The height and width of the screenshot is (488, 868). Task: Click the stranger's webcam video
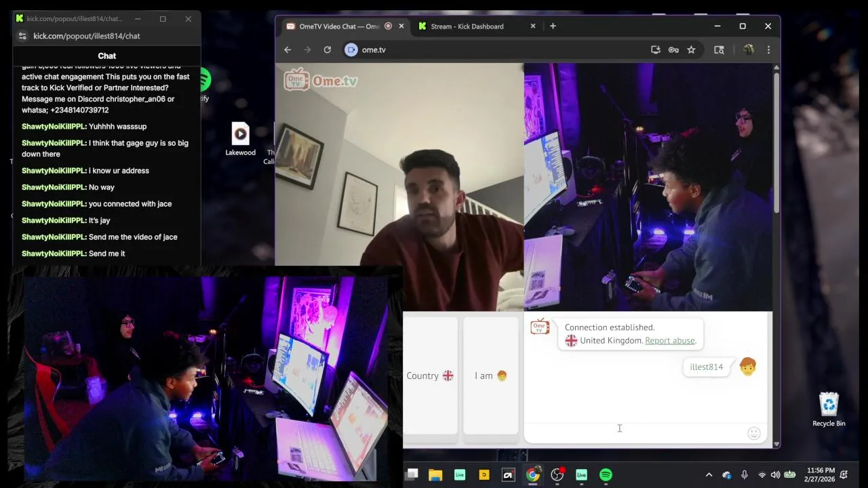pyautogui.click(x=399, y=187)
